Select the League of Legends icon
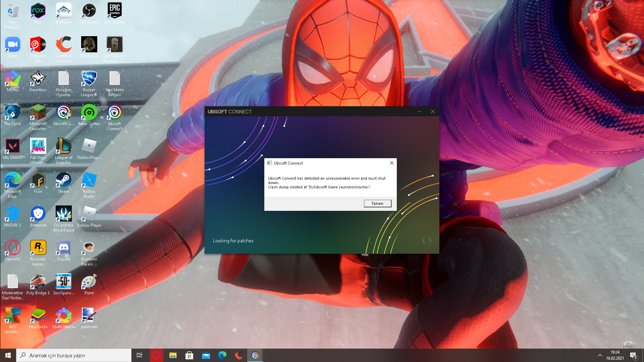 tap(63, 149)
